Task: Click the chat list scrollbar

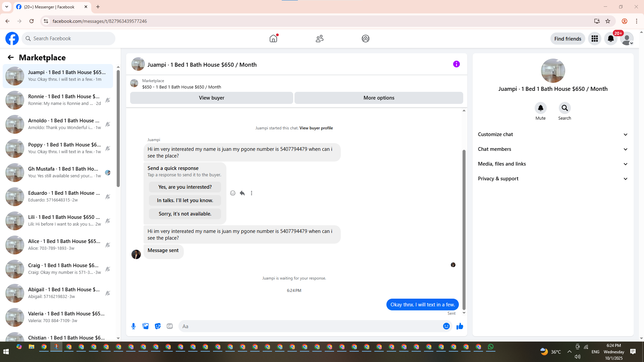Action: pos(118,129)
